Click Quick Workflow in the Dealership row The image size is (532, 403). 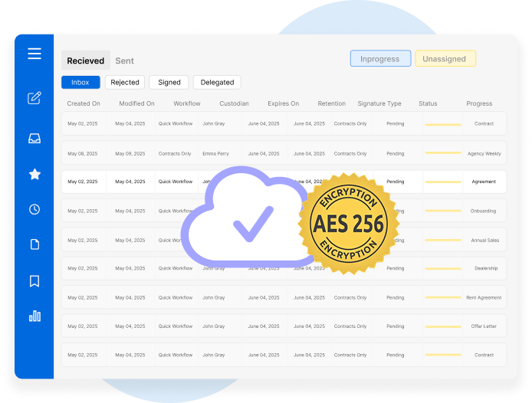click(176, 268)
